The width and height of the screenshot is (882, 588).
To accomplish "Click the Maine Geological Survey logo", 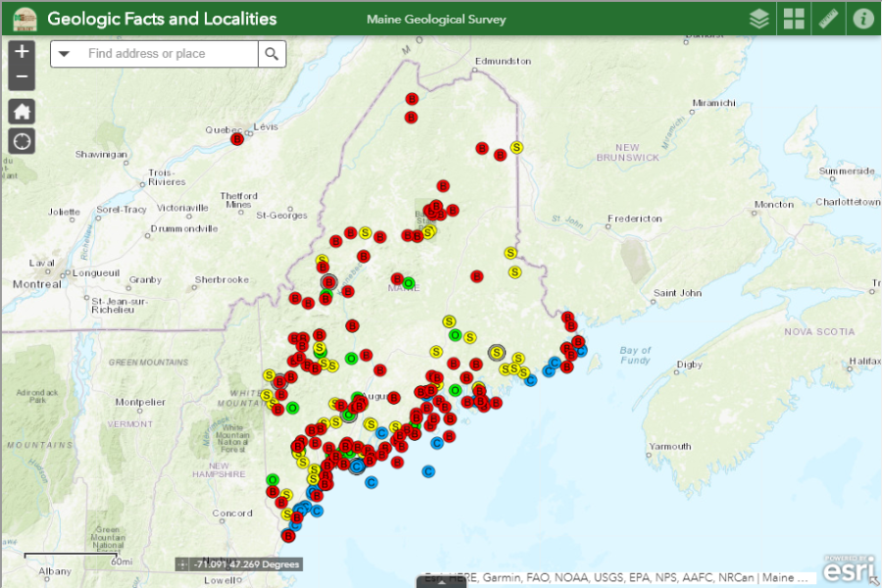I will pyautogui.click(x=24, y=18).
